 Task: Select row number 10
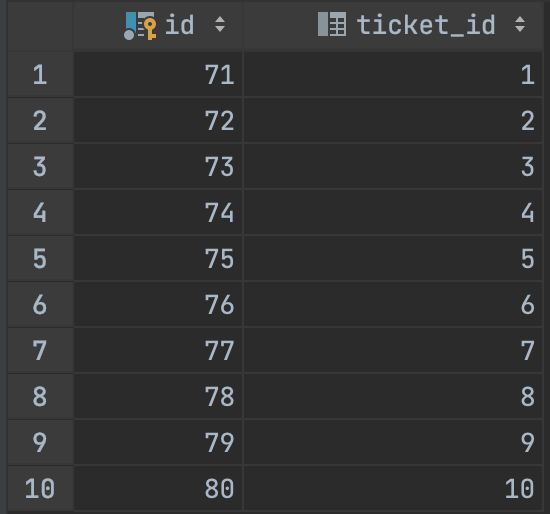coord(40,488)
